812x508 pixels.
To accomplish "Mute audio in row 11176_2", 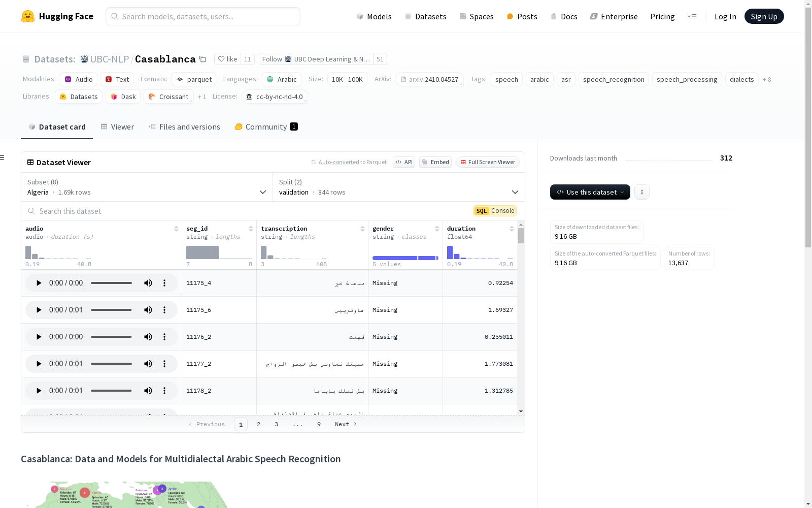I will (148, 337).
